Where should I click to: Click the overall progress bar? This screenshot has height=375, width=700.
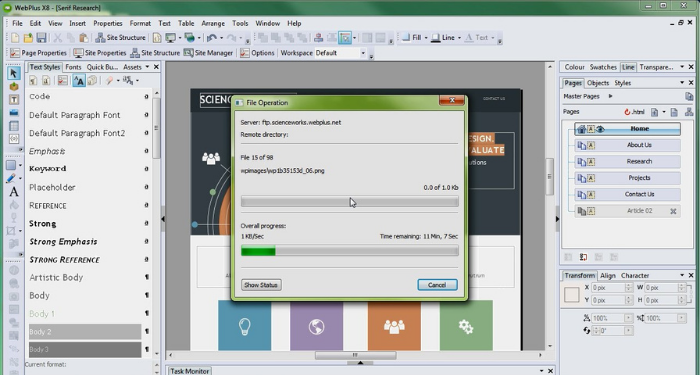tap(350, 251)
